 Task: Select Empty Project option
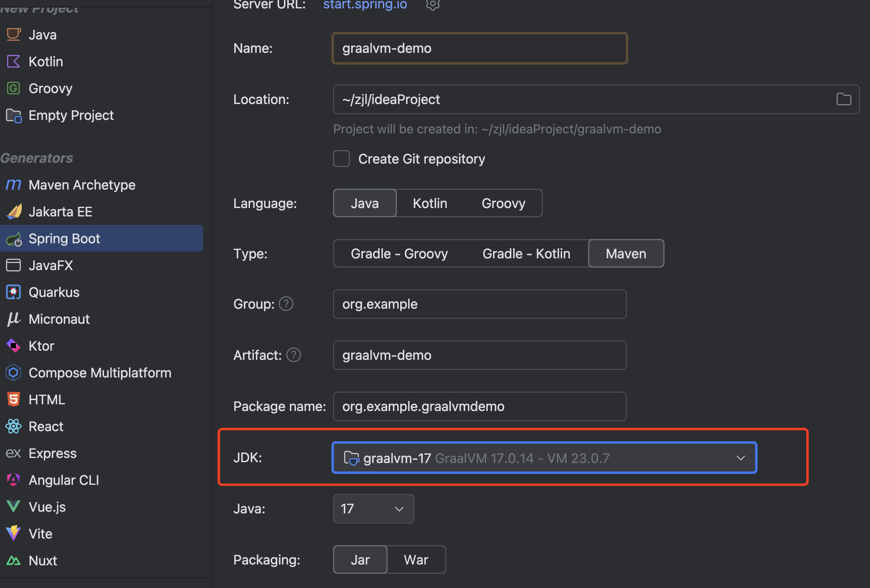(102, 115)
